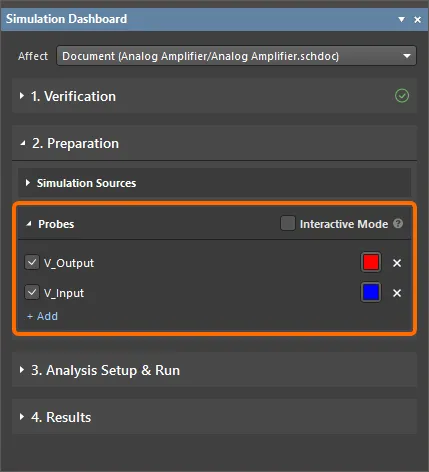Click the Interactive Mode help question icon
This screenshot has height=472, width=429.
(x=398, y=223)
